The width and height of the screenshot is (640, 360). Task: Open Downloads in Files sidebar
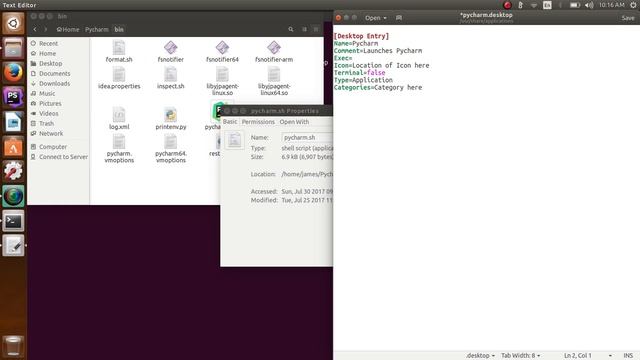click(x=54, y=83)
